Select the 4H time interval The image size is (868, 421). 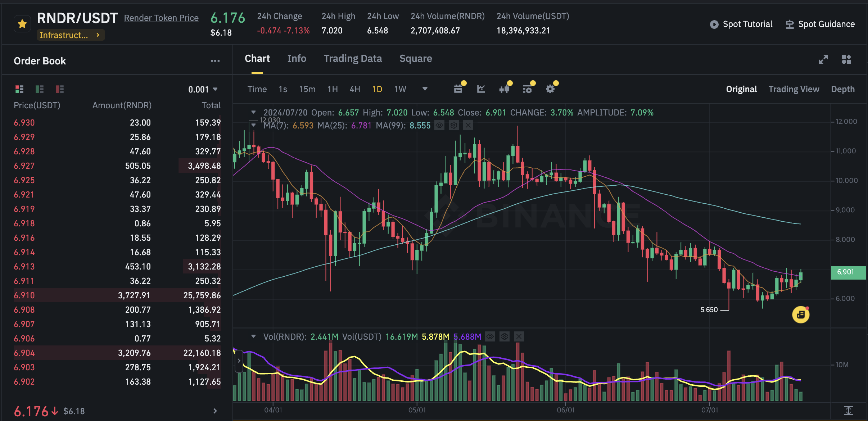point(354,89)
